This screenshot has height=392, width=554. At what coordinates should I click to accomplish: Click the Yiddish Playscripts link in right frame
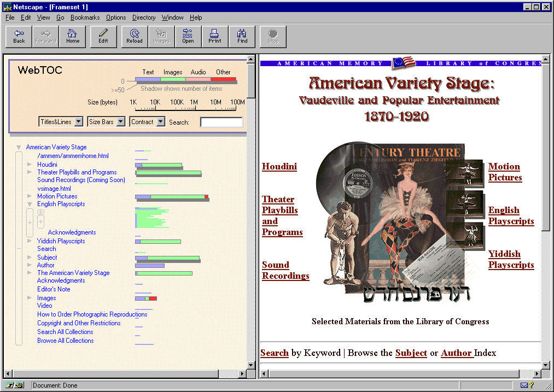click(x=511, y=259)
